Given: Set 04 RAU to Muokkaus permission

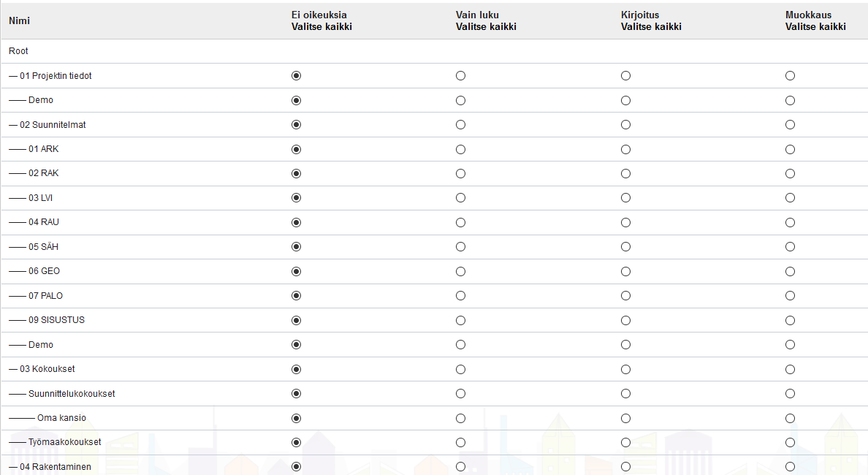Looking at the screenshot, I should 790,222.
